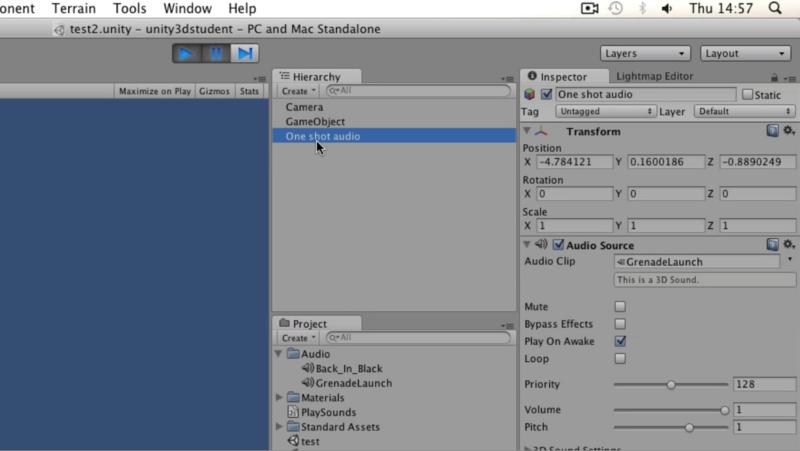800x451 pixels.
Task: Click the Time Machine menu bar icon
Action: pyautogui.click(x=616, y=8)
